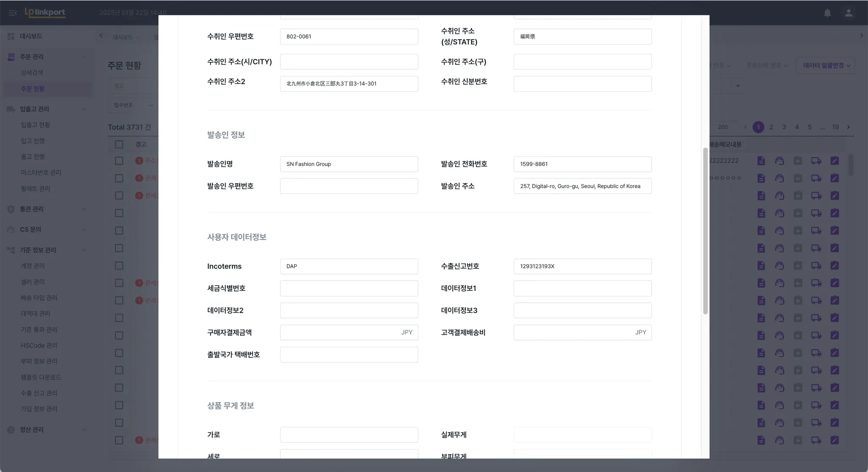Check the last visible row checkbox
The image size is (868, 472).
click(x=119, y=440)
